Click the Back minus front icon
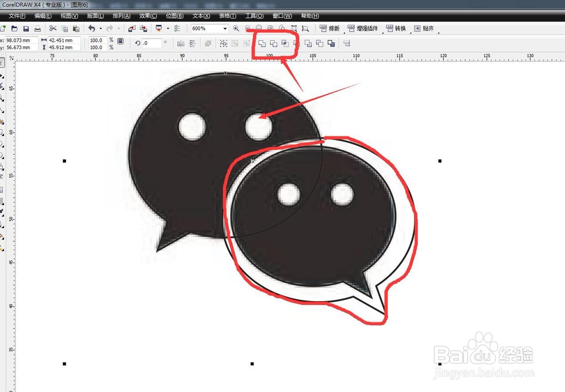Screen dimensions: 565x392 point(320,43)
